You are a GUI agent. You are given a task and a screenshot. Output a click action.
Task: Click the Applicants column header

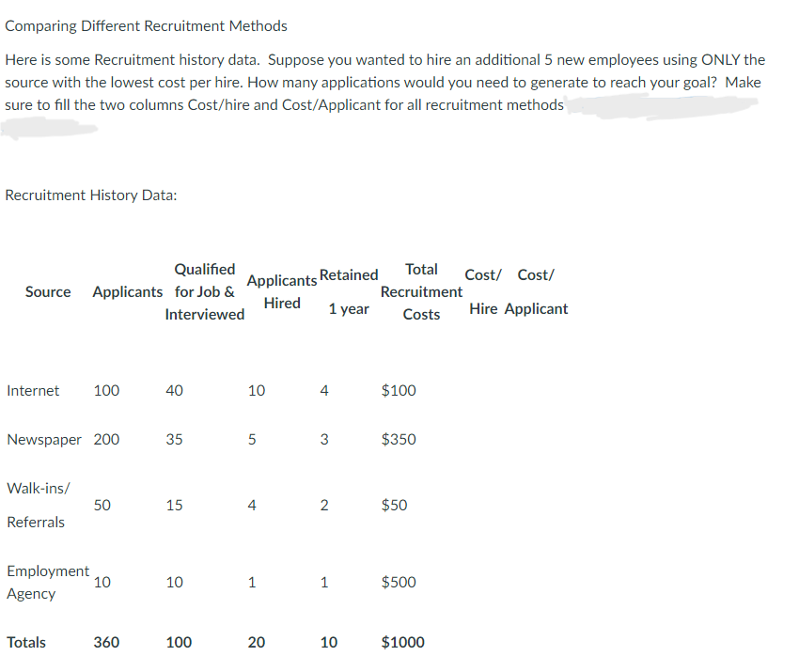(x=127, y=291)
